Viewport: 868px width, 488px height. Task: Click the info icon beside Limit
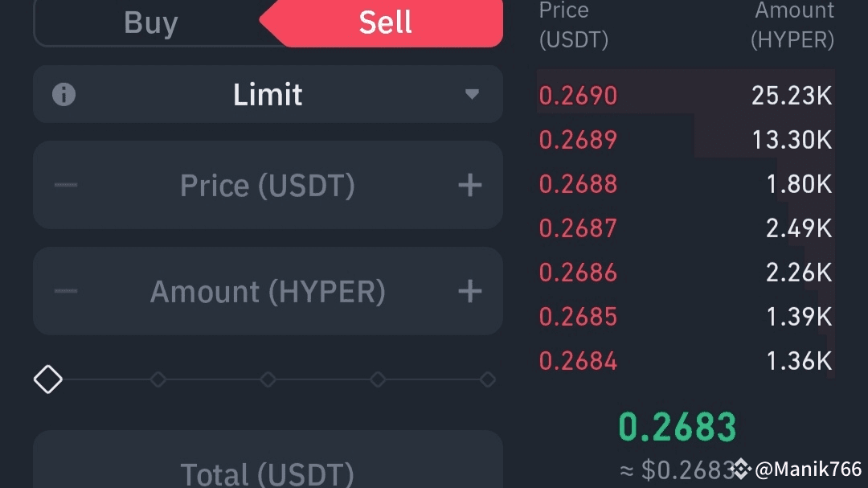click(63, 95)
